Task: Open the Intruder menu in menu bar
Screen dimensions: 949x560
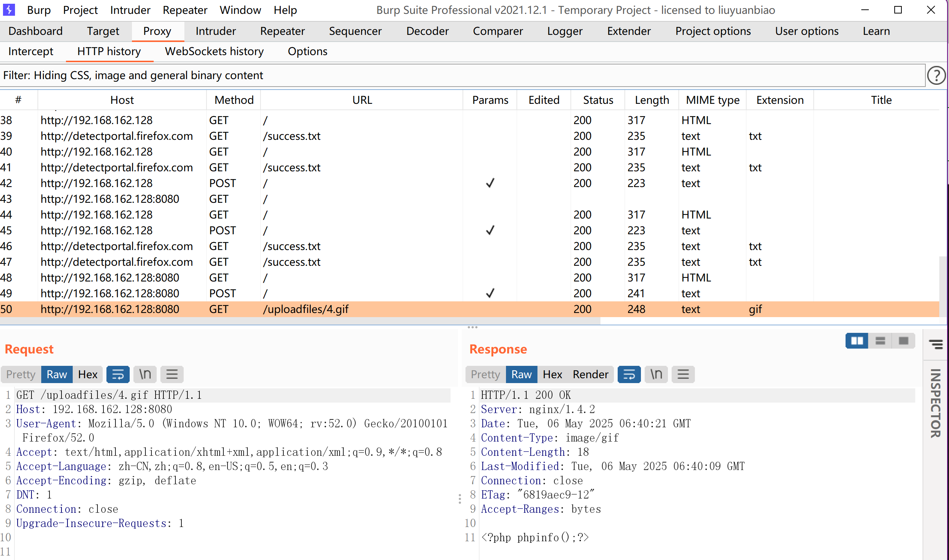Action: [x=130, y=10]
